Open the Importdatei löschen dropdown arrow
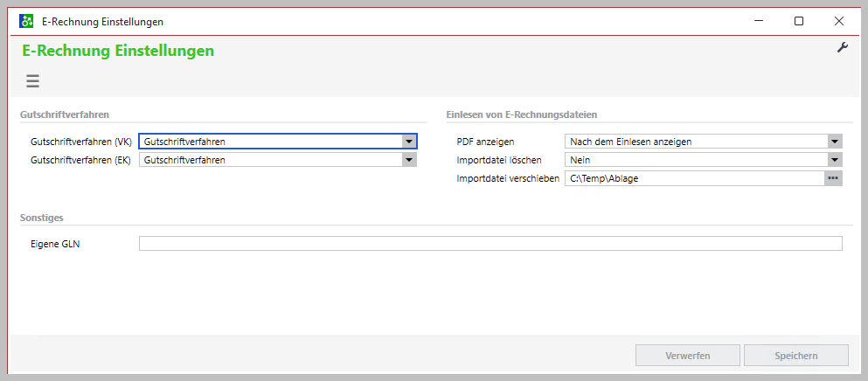 (834, 160)
